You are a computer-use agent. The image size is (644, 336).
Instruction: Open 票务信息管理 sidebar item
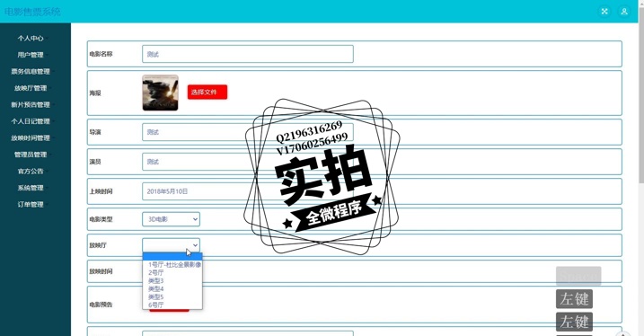(x=31, y=72)
